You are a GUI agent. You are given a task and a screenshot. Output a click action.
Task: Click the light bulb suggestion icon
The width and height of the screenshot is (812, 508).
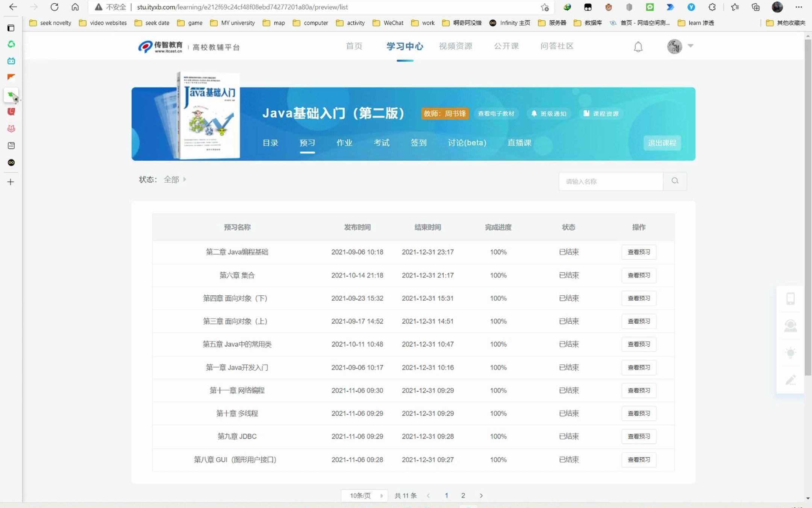pos(790,353)
